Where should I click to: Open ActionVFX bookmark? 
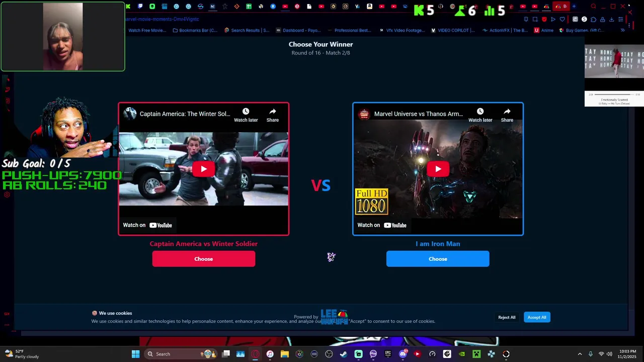coord(505,30)
